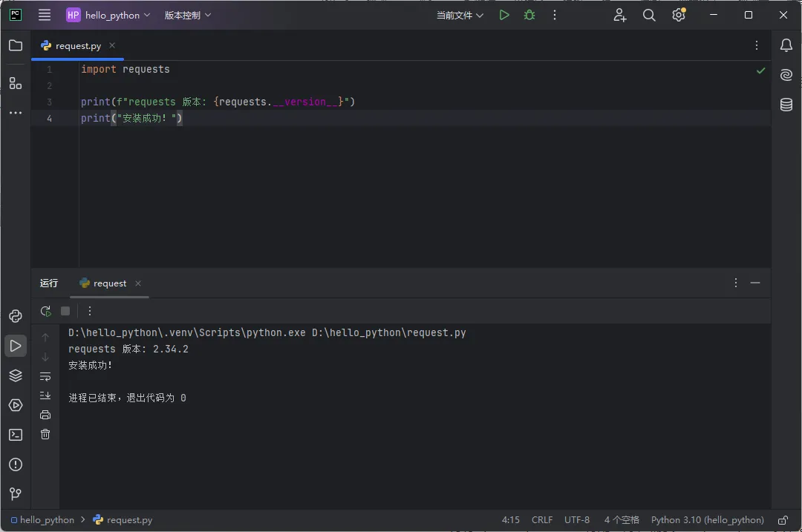The width and height of the screenshot is (802, 532).
Task: Open the Services tool window
Action: [16, 405]
